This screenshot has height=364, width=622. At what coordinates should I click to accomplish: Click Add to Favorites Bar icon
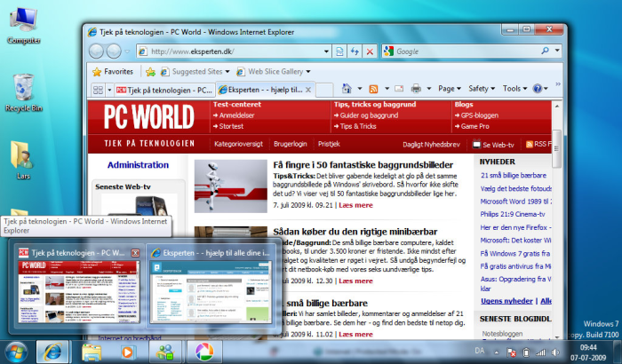[x=150, y=72]
